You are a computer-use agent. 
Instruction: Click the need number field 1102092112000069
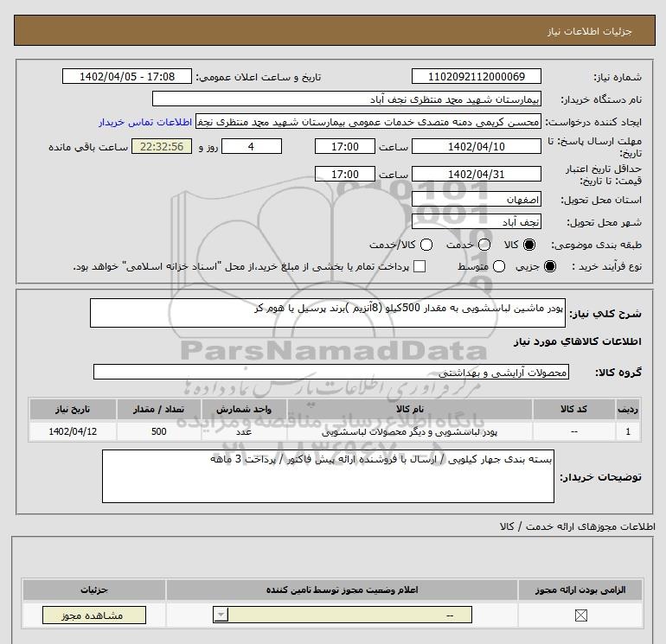(x=476, y=76)
